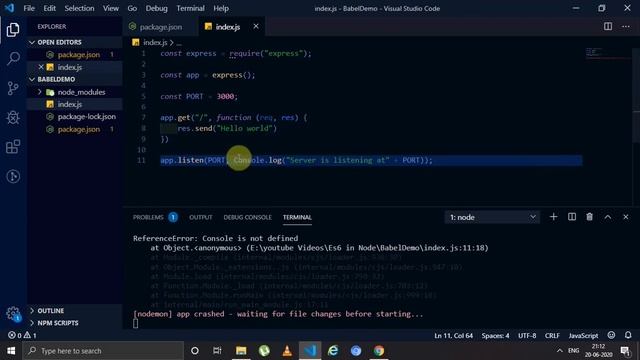640x360 pixels.
Task: Change language mode via JavaScript
Action: point(583,336)
